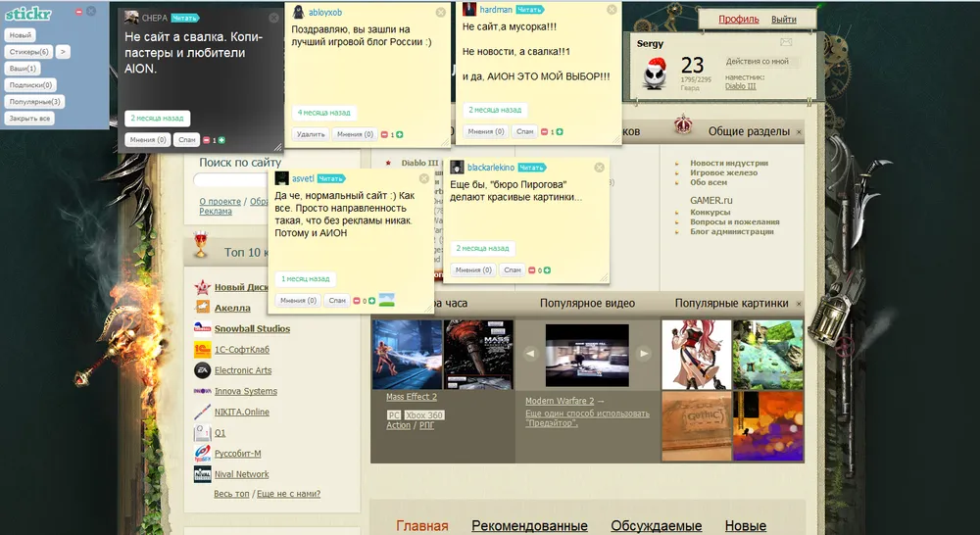Viewport: 980px width, 535px height.
Task: Show previous popular video with left arrow
Action: tap(530, 354)
